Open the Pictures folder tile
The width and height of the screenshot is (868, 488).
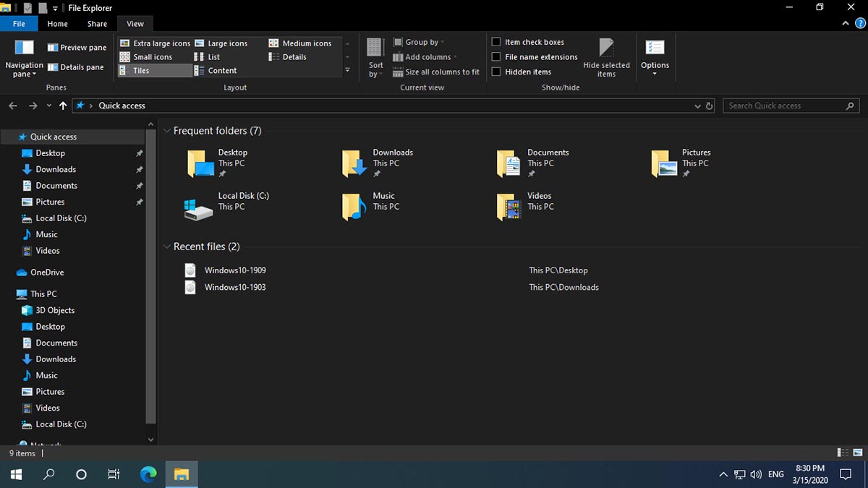(x=681, y=163)
